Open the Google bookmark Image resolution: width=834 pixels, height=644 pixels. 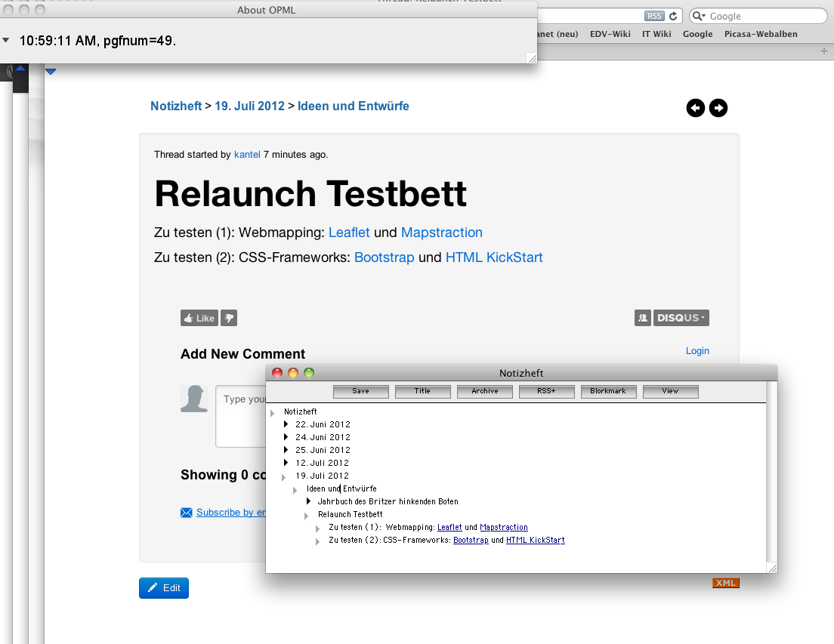coord(697,34)
